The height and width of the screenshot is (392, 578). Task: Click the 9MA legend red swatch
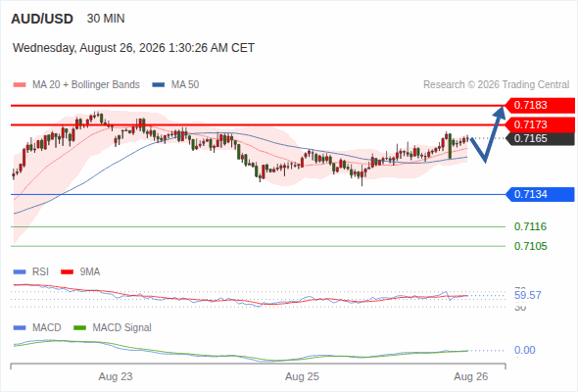[x=67, y=272]
